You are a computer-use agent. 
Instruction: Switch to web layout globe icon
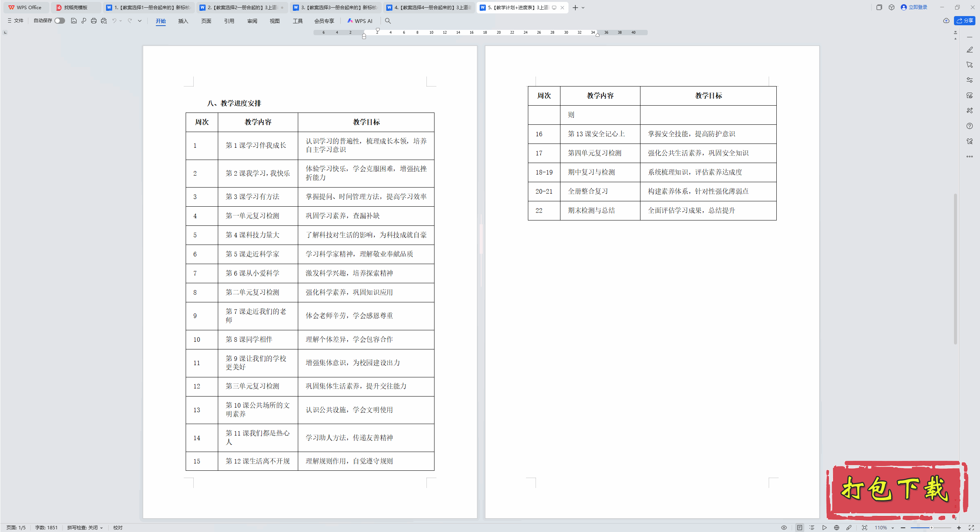click(x=837, y=527)
